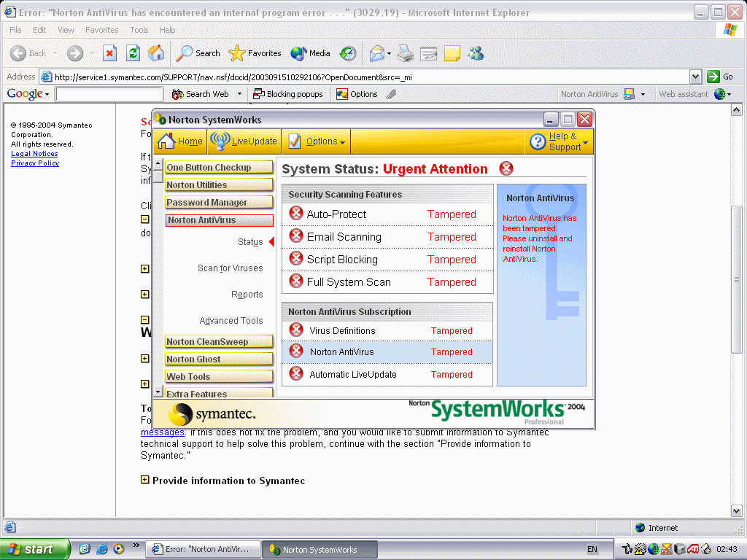Open the Web assistant dropdown arrow
Viewport: 747px width, 560px height.
(729, 94)
